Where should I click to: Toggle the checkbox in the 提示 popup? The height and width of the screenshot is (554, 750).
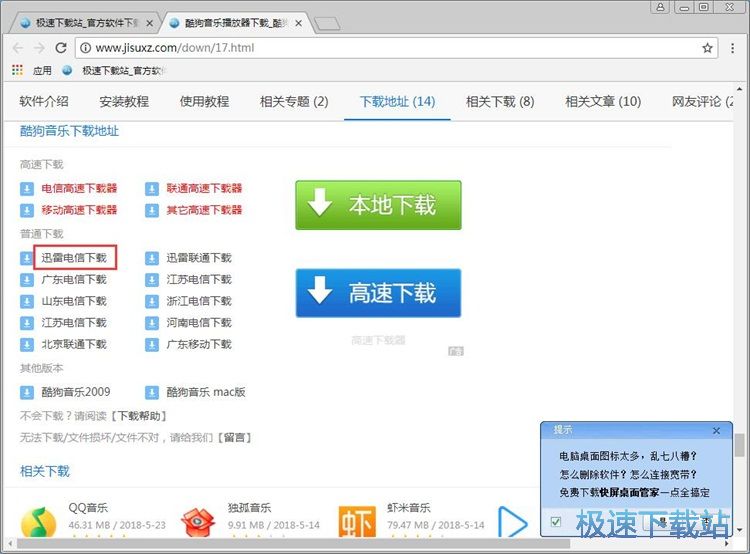pyautogui.click(x=556, y=521)
